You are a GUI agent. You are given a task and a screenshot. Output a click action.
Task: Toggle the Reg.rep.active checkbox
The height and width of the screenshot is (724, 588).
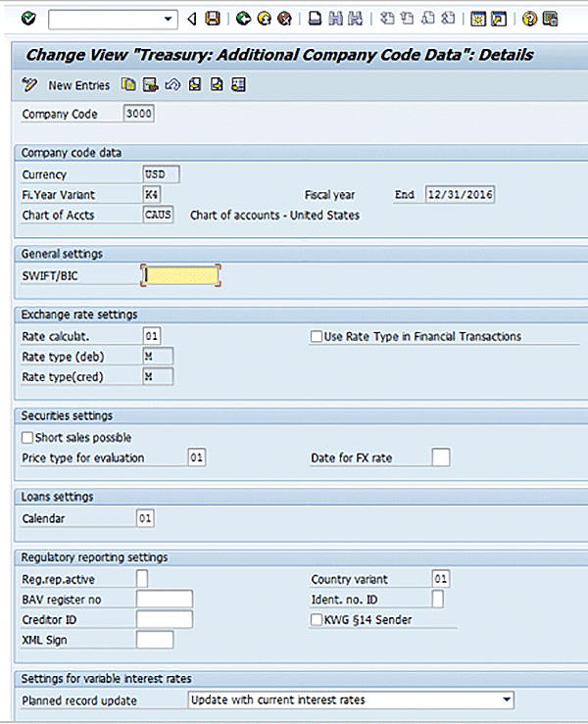tap(142, 579)
